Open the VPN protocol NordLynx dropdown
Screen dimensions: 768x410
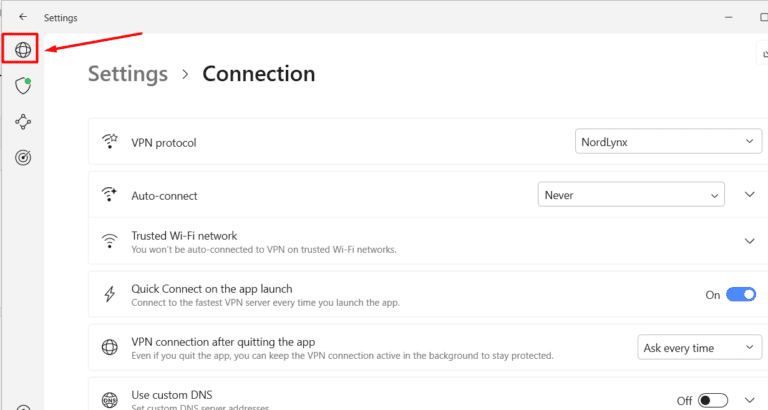(668, 142)
